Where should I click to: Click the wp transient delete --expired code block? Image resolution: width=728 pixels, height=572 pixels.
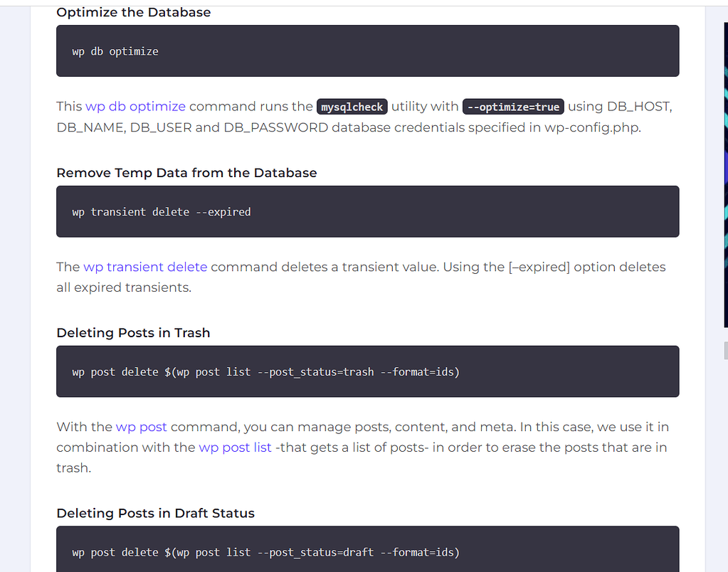[x=367, y=211]
